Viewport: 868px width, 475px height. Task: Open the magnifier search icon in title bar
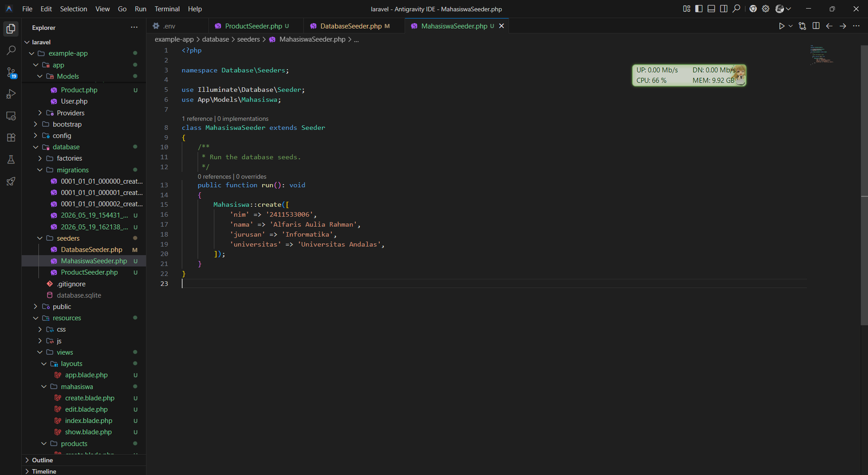(x=736, y=9)
